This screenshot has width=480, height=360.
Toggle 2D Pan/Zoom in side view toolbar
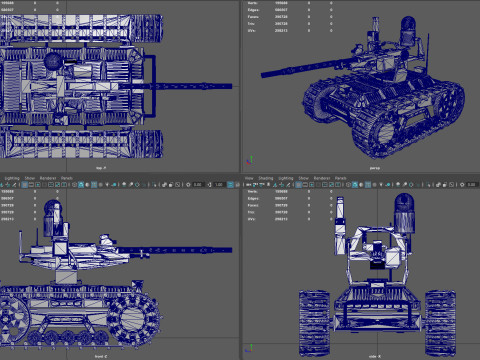(x=282, y=185)
